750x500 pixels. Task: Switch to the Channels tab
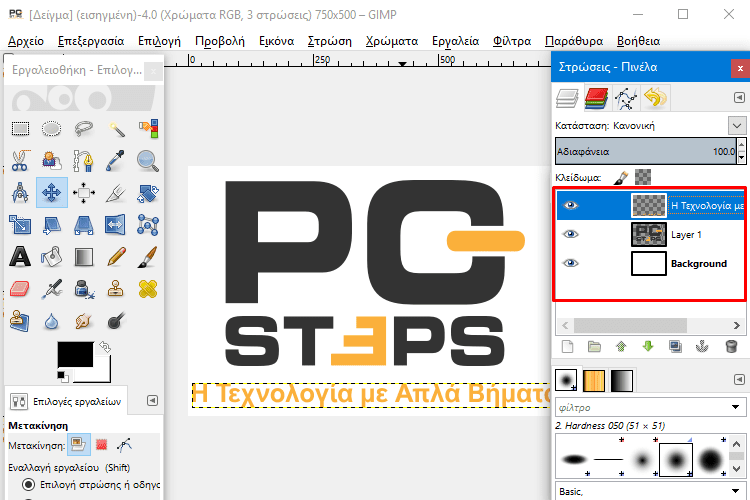tap(596, 98)
